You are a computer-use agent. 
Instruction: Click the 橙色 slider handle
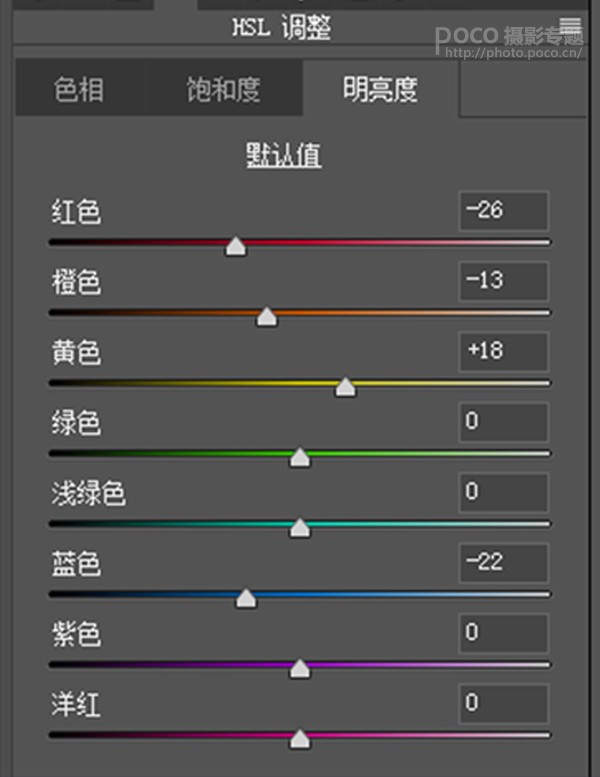[x=266, y=317]
